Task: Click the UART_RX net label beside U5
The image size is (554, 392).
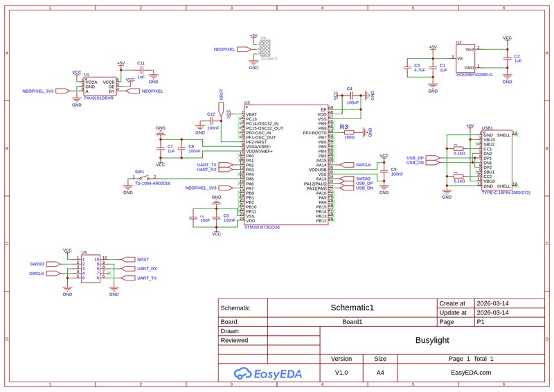Action: (x=147, y=269)
